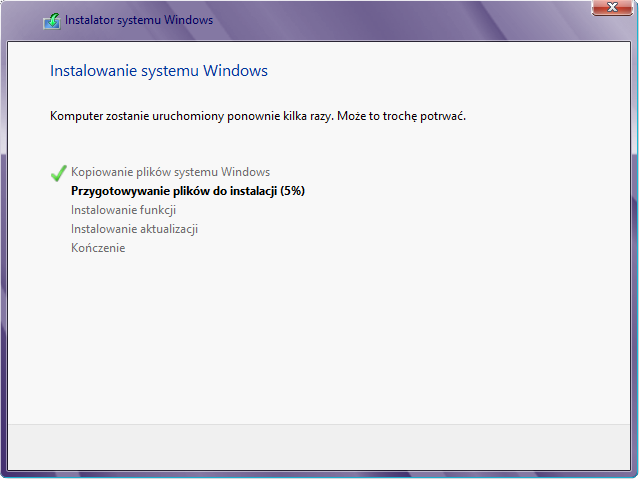Click the 'Instalator systemu Windows' title text
The image size is (639, 479).
click(139, 20)
